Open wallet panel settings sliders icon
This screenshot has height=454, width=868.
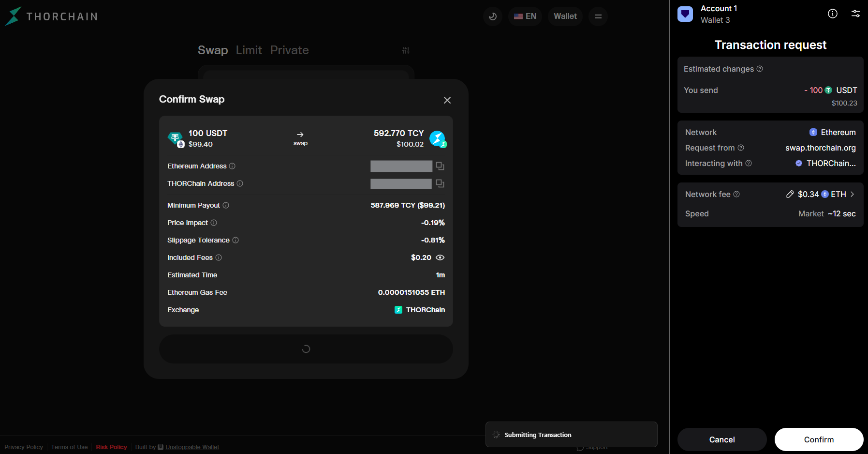point(856,14)
